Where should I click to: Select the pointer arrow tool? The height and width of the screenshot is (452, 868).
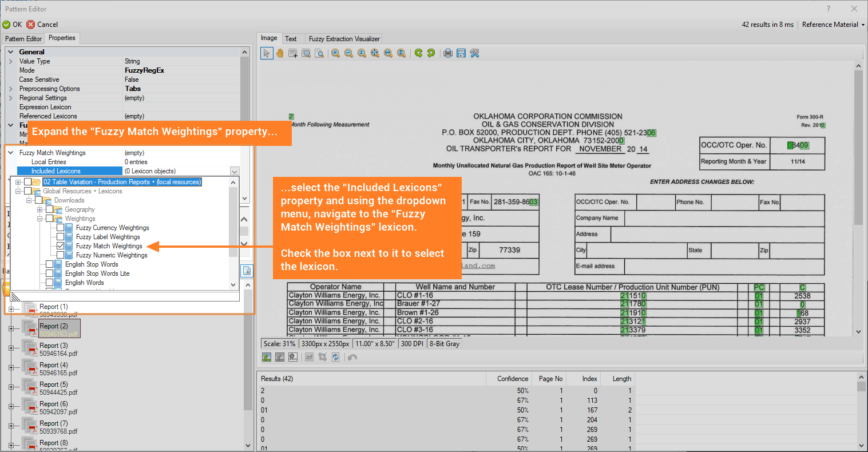pos(267,53)
